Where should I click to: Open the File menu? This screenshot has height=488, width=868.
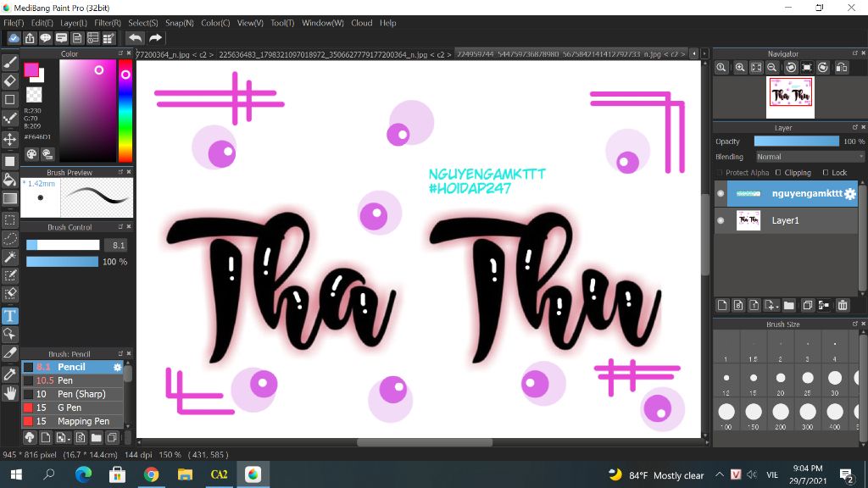tap(14, 23)
